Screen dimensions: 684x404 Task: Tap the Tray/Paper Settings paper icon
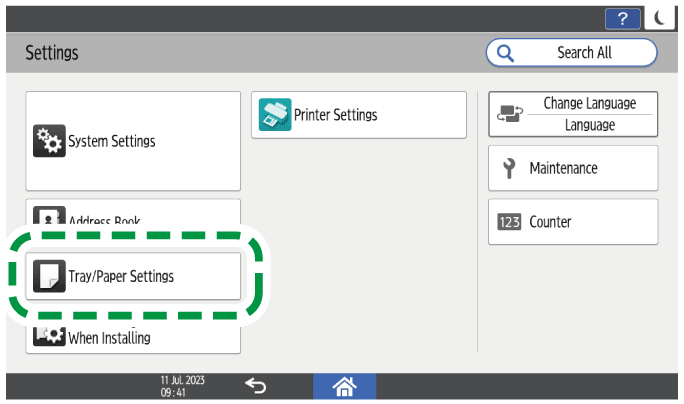[x=48, y=276]
